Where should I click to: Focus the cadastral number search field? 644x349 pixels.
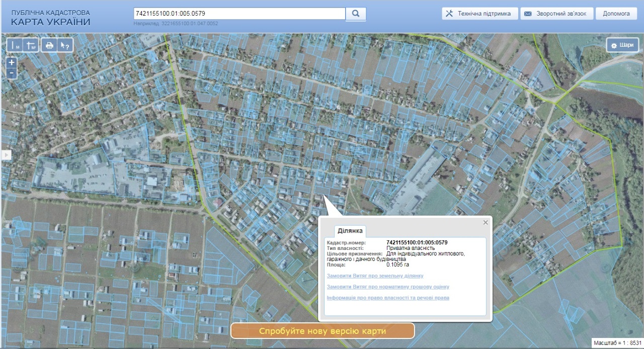(239, 14)
